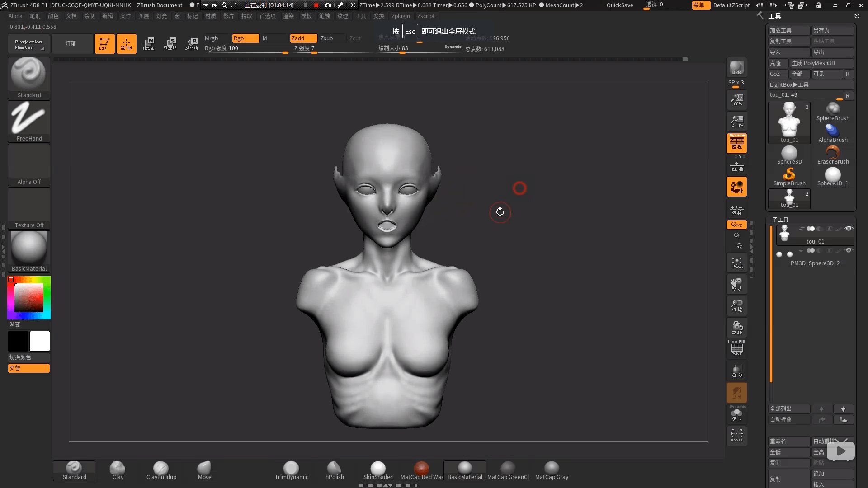Viewport: 868px width, 488px height.
Task: Toggle visibility eye of tou_01 subtool
Action: [849, 229]
